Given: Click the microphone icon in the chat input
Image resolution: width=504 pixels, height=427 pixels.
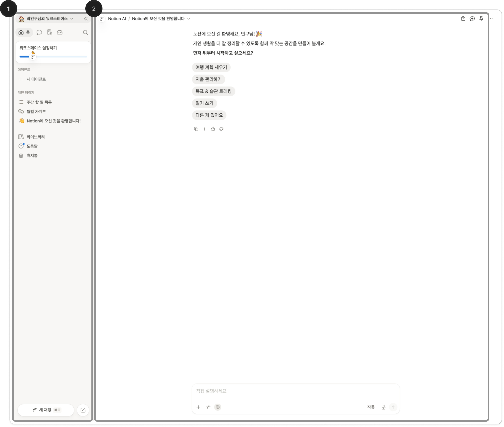Looking at the screenshot, I should tap(383, 407).
